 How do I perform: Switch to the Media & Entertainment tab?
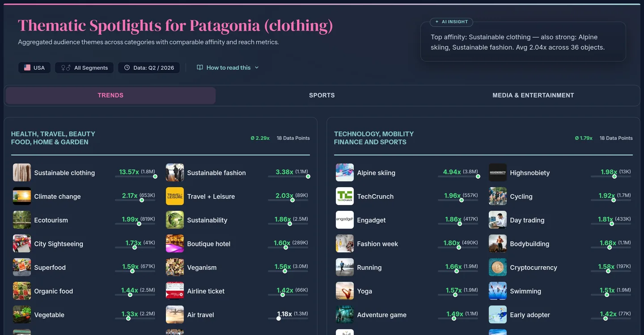[533, 95]
